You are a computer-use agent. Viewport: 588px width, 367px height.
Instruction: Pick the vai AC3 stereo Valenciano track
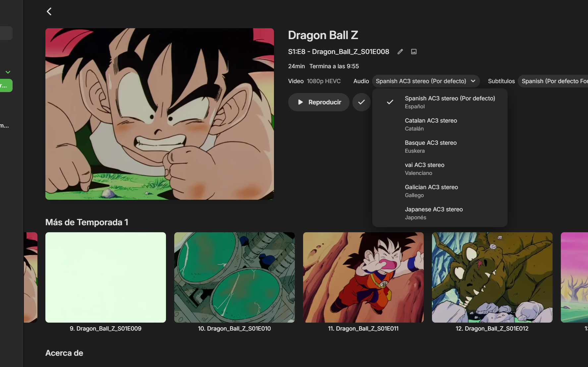(440, 169)
